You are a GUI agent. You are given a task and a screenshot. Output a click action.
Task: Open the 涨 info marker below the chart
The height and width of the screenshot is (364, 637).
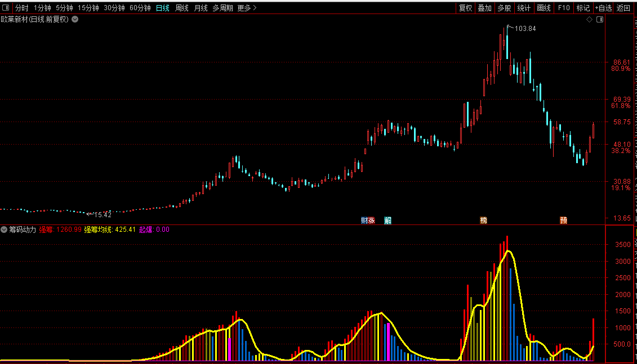tap(371, 221)
